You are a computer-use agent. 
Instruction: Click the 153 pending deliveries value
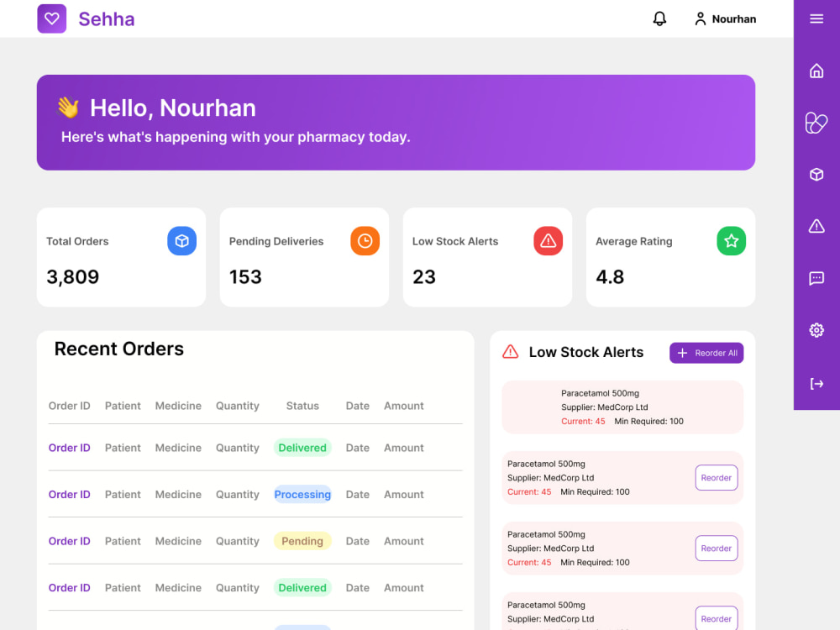click(245, 277)
